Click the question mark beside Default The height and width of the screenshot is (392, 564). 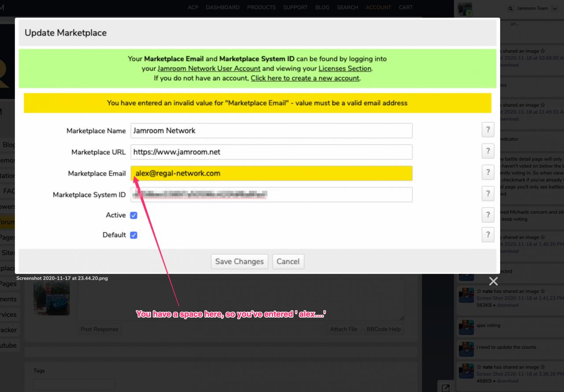(x=488, y=235)
